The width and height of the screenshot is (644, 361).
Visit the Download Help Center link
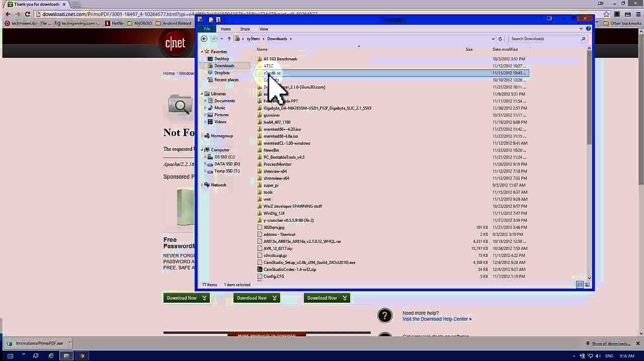click(x=437, y=319)
